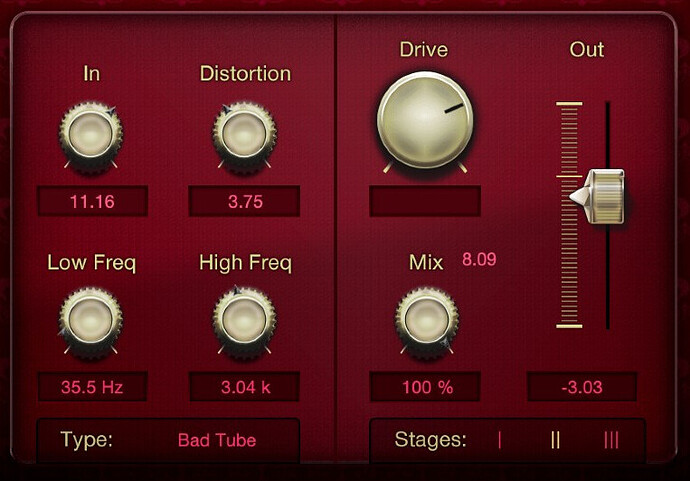Screen dimensions: 690x481
Task: Select two stages II
Action: 555,440
